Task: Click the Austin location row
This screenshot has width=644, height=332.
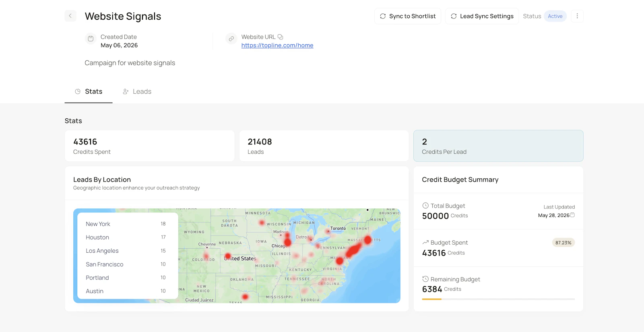Action: (126, 291)
